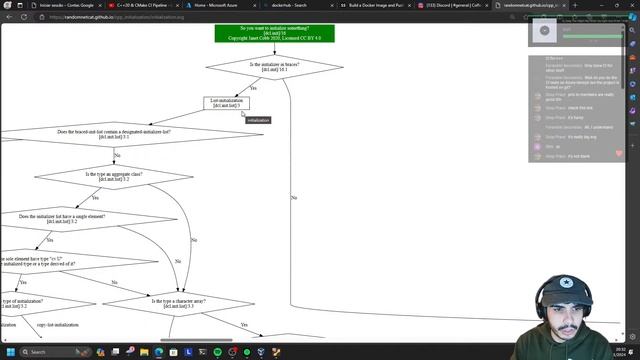This screenshot has width=640, height=360.
Task: Reload the current page
Action: tap(24, 17)
